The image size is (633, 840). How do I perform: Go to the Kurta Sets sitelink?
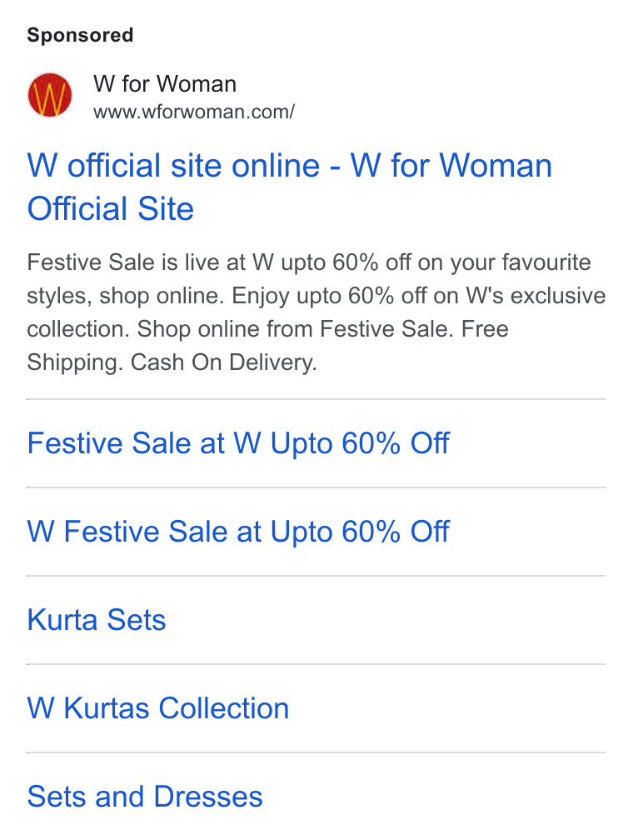click(97, 620)
